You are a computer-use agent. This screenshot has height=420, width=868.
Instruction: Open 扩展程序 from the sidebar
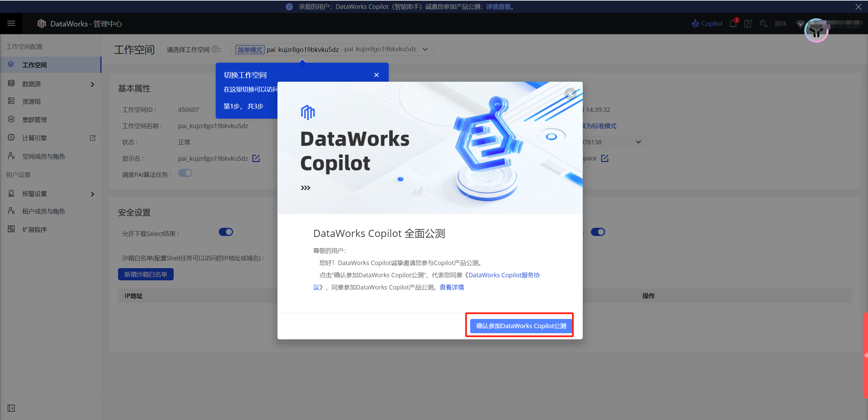[x=35, y=229]
